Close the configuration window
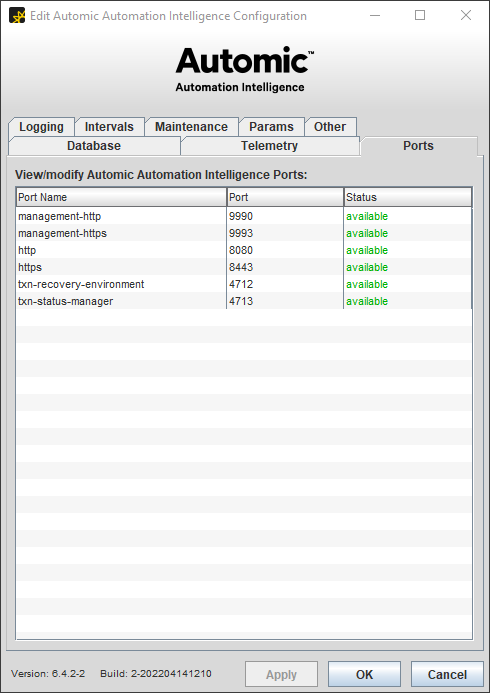Viewport: 490px width, 693px height. click(466, 16)
